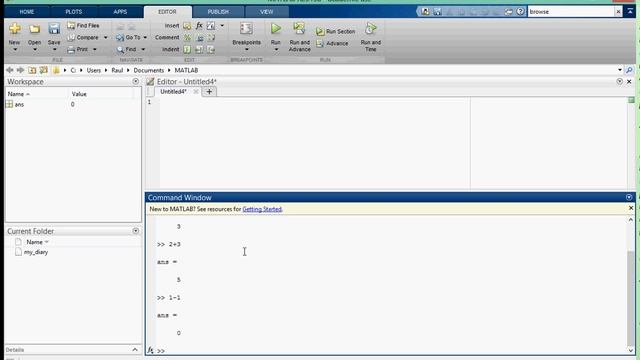
Task: Open the Getting Started link
Action: [262, 209]
